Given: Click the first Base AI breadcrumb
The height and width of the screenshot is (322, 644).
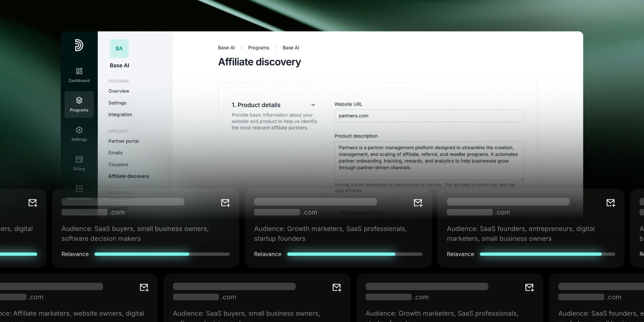Looking at the screenshot, I should pyautogui.click(x=226, y=48).
